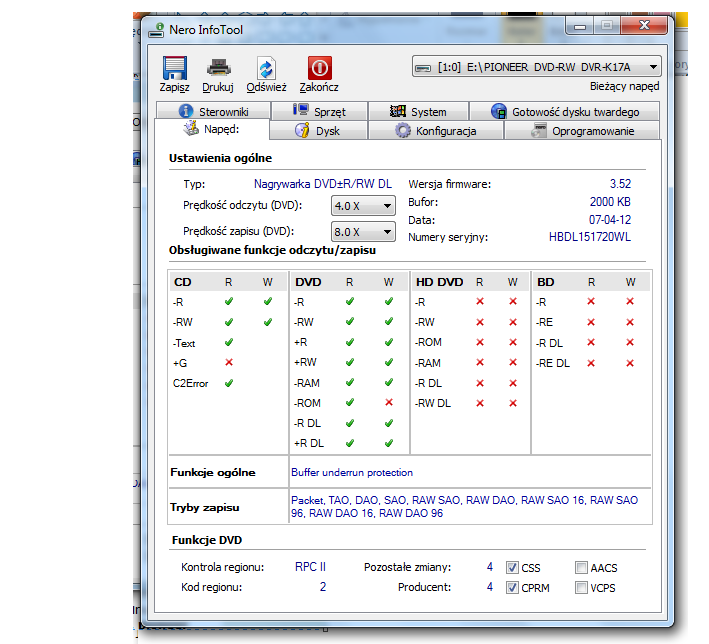This screenshot has height=644, width=709.
Task: Click the Zakończ label text
Action: tap(319, 87)
